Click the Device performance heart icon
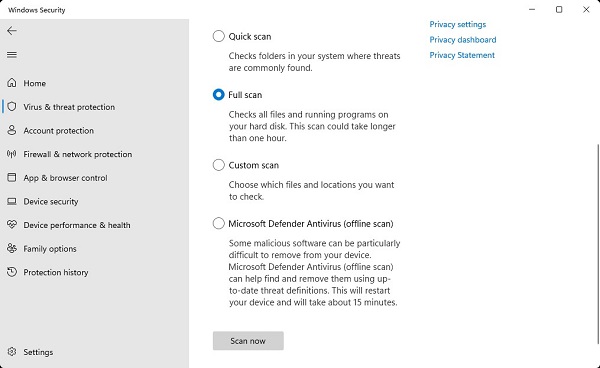The width and height of the screenshot is (600, 368). [12, 225]
